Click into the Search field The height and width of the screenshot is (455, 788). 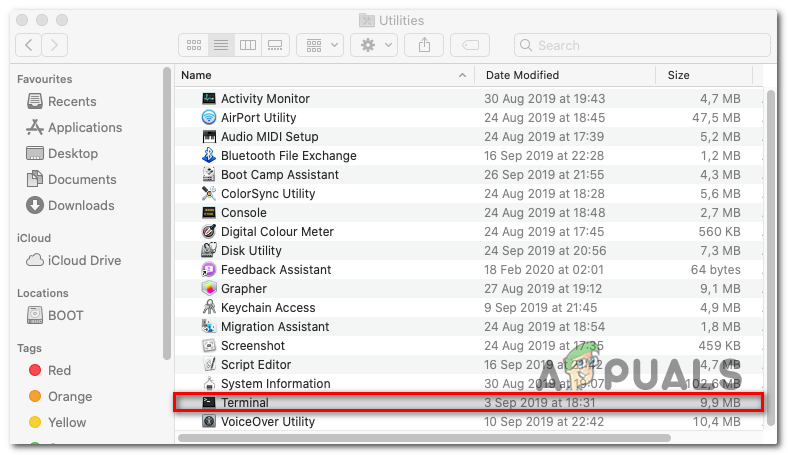(x=642, y=45)
